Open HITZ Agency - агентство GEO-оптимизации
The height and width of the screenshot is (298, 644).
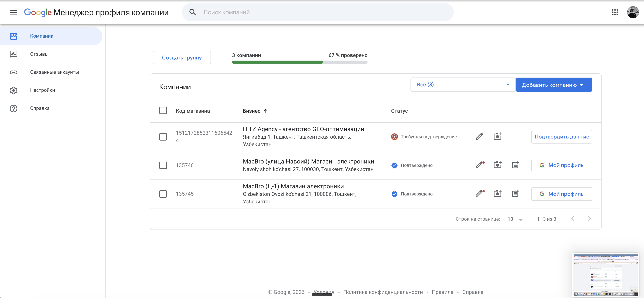(304, 129)
